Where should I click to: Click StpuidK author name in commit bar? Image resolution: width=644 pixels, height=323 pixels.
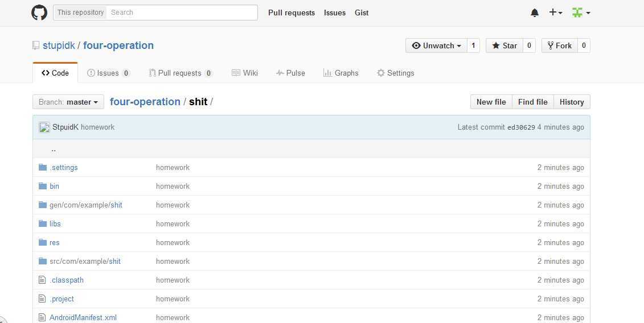pyautogui.click(x=65, y=127)
